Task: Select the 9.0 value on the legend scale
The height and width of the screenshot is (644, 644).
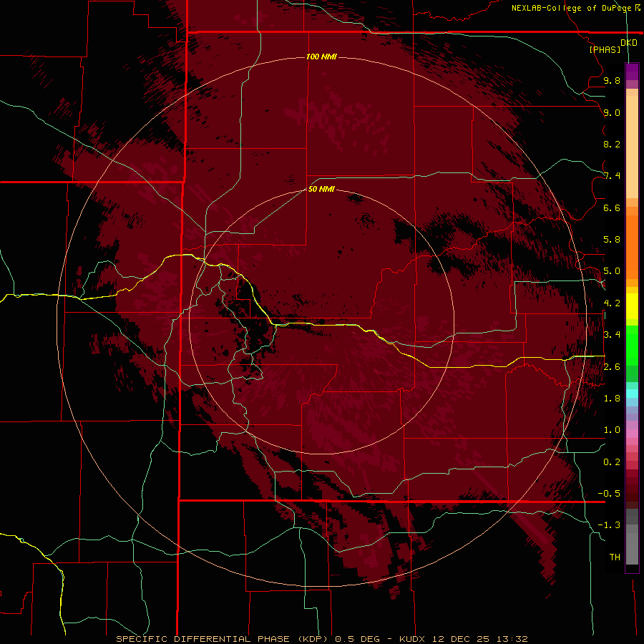Action: click(x=612, y=112)
